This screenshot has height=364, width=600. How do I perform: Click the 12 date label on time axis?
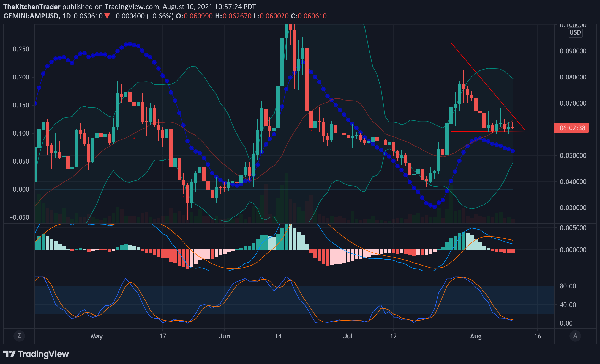393,336
